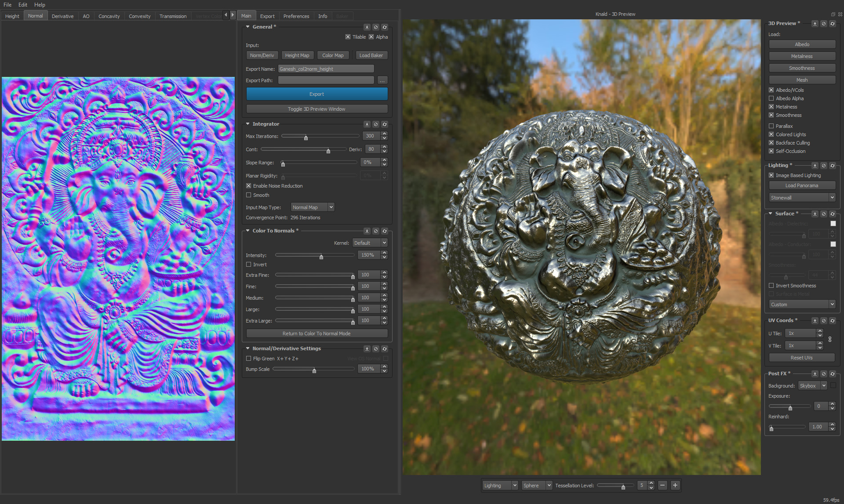Click the reset icon in Post FX panel

pyautogui.click(x=832, y=374)
